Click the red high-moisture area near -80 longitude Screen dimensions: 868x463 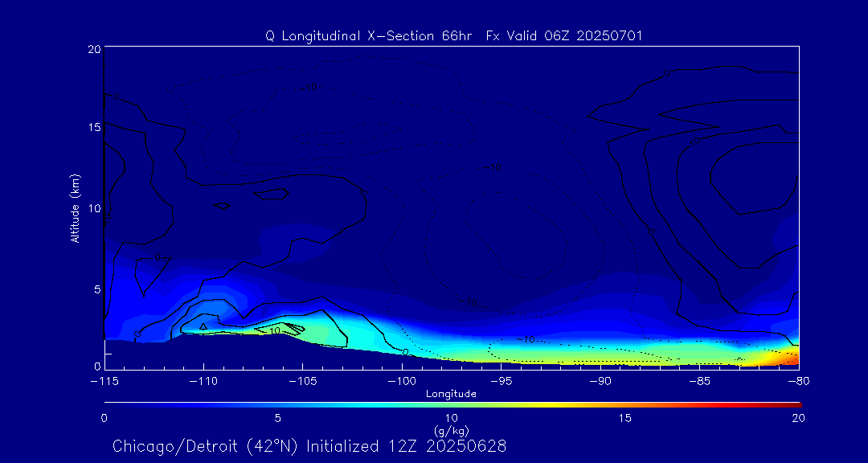pos(789,359)
